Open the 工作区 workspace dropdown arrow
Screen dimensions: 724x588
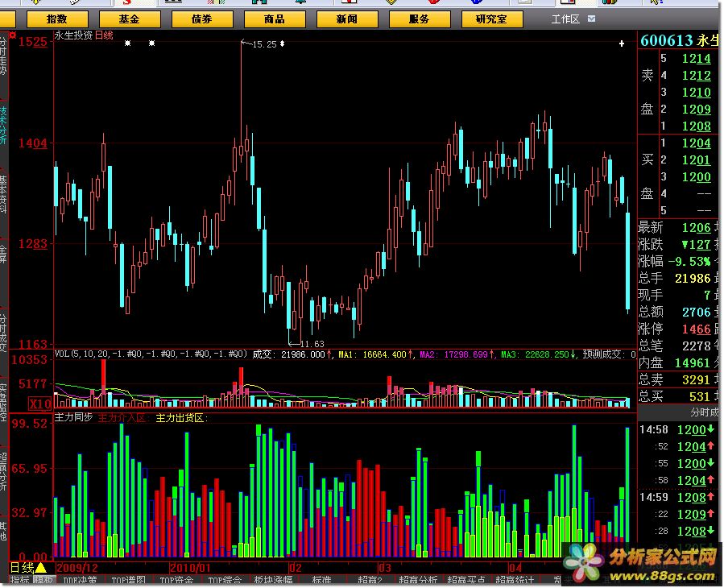point(592,19)
